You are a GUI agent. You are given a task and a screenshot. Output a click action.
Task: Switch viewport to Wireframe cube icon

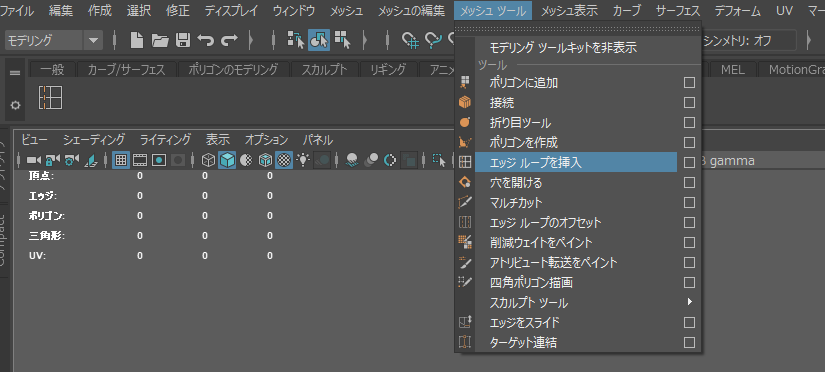coord(209,160)
